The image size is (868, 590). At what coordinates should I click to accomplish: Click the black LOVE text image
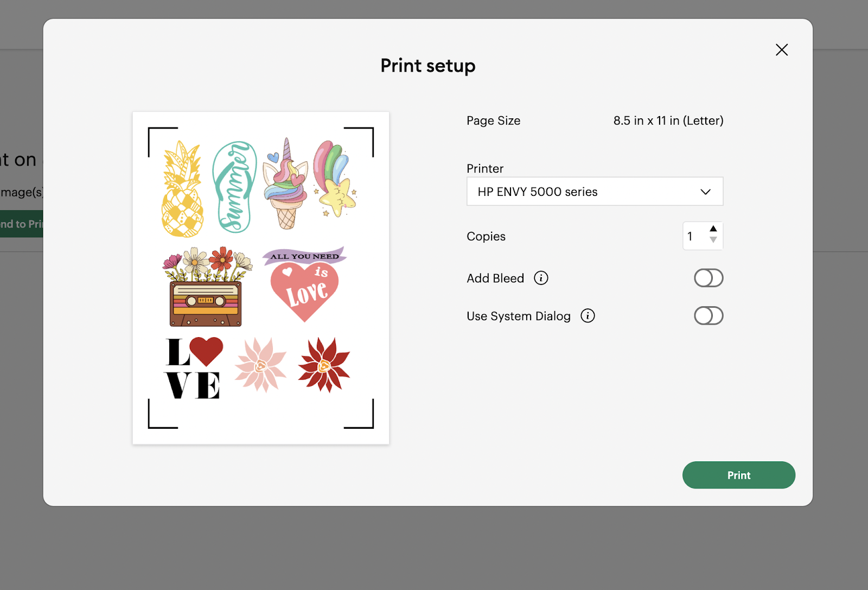tap(194, 368)
